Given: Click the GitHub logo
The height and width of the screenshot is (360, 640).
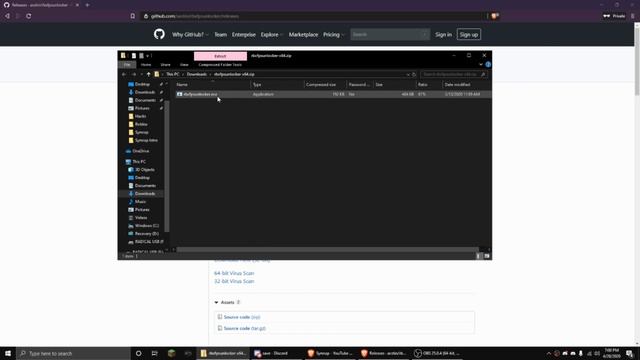Looking at the screenshot, I should coord(159,34).
